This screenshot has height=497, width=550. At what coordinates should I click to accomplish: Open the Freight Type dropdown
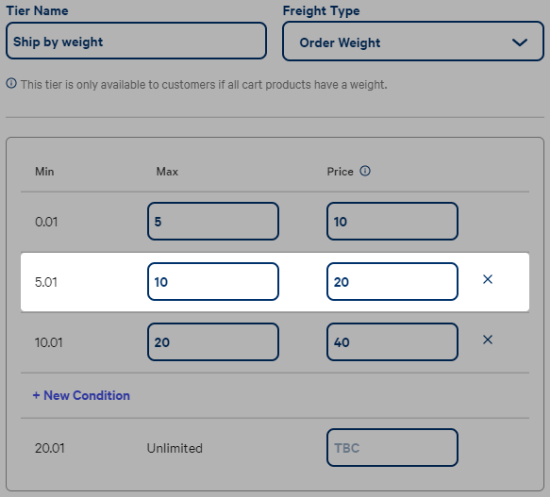click(x=413, y=41)
